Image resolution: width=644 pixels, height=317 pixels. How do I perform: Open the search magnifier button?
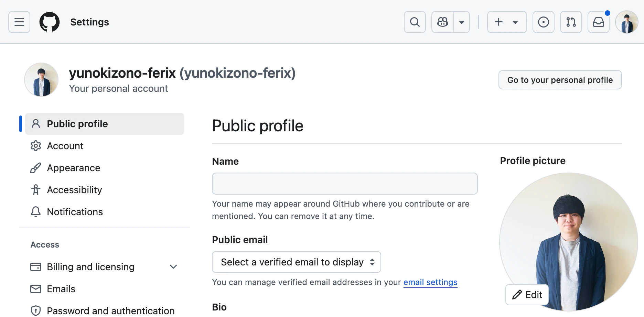click(415, 22)
